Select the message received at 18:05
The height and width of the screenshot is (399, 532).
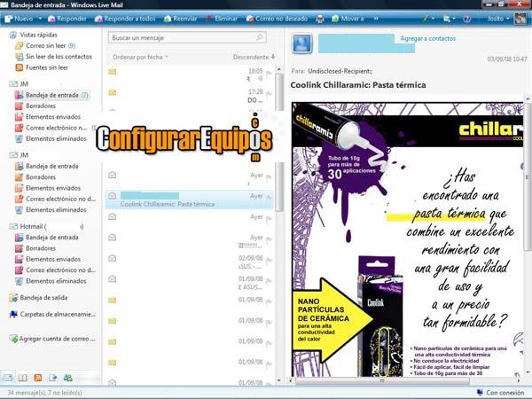(x=189, y=74)
